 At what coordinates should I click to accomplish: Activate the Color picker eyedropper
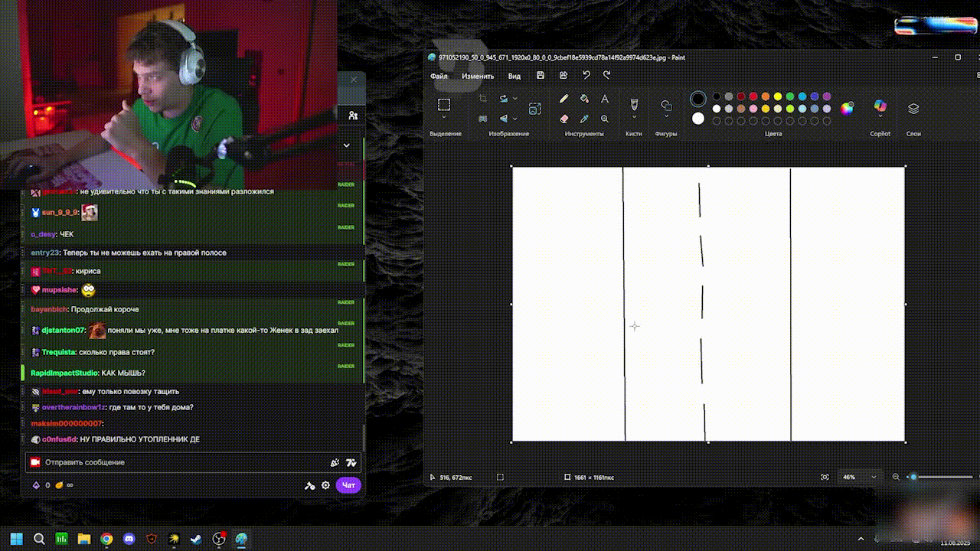584,119
